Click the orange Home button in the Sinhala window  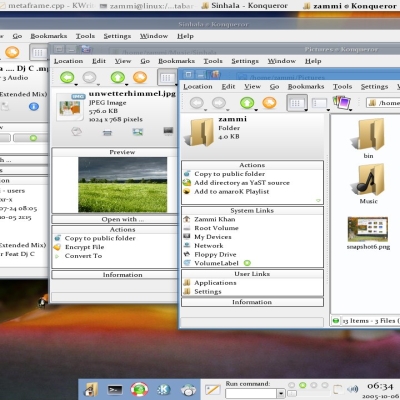[12, 52]
